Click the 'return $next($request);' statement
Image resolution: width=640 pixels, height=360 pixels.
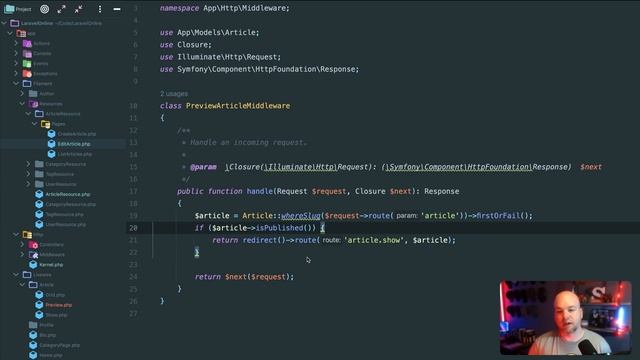point(244,277)
